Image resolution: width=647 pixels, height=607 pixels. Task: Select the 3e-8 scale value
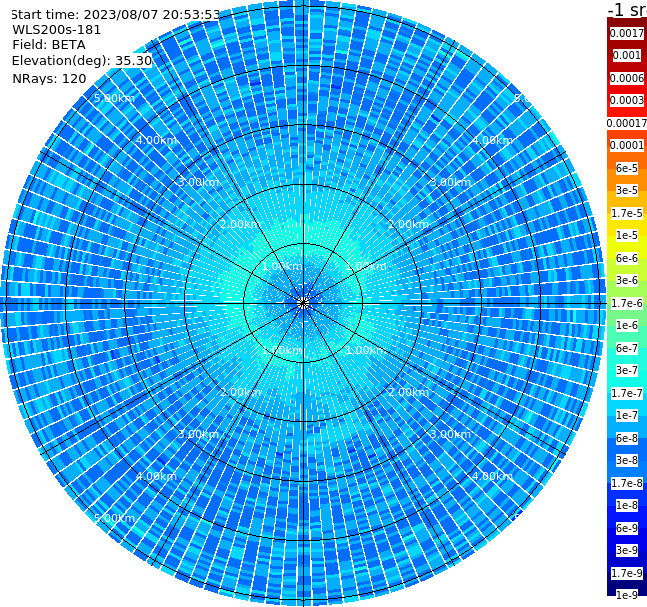coord(627,460)
